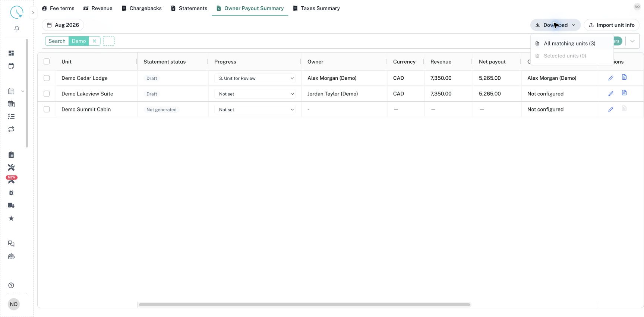The image size is (644, 317).
Task: Sort by the Unit column header
Action: pyautogui.click(x=66, y=62)
